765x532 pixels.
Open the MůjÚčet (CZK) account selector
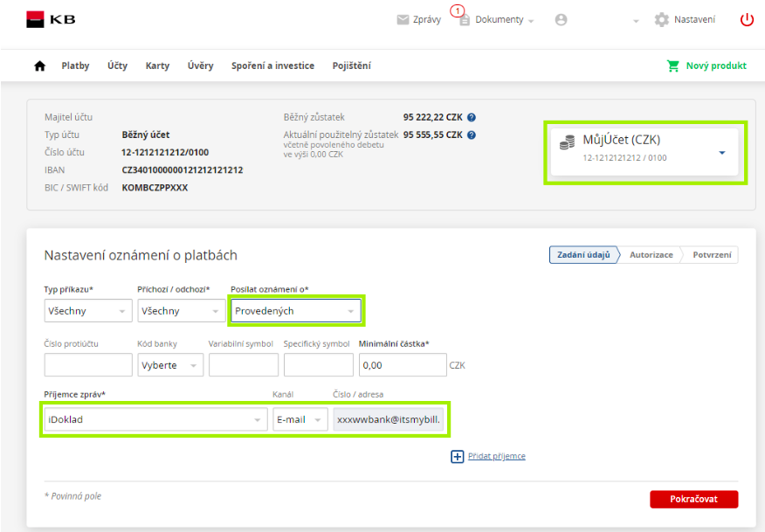tap(644, 152)
